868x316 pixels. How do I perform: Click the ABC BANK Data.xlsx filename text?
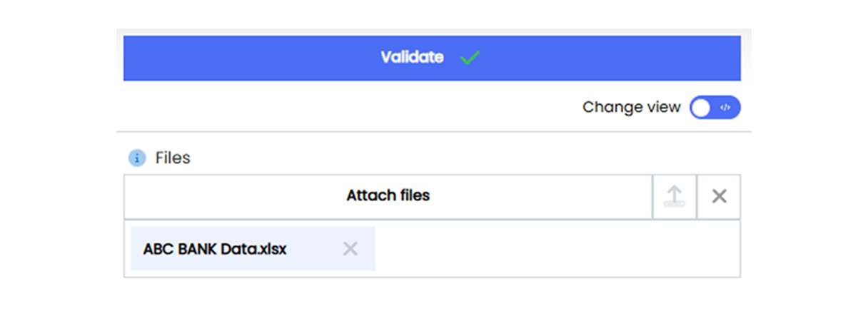click(215, 249)
